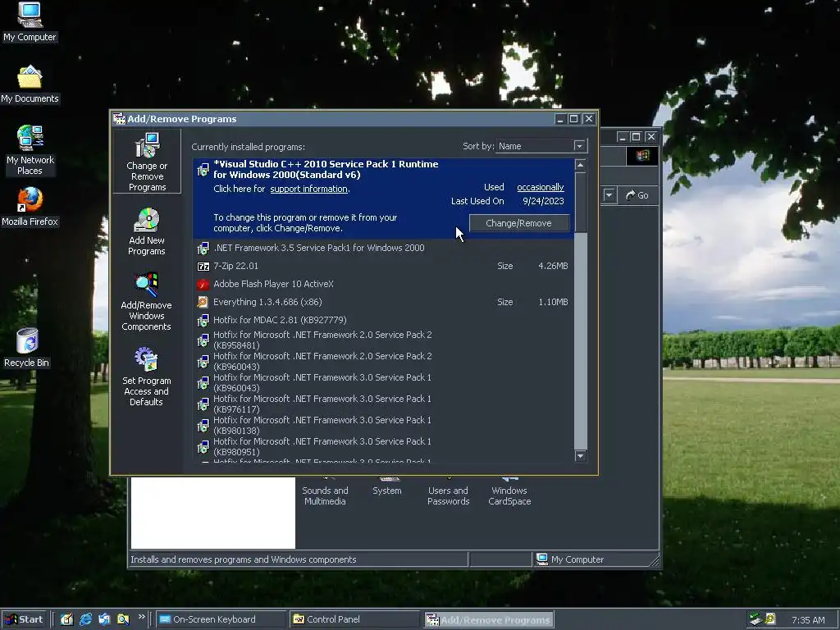Select the 7-Zip 22.01 program entry
This screenshot has width=840, height=630.
383,266
